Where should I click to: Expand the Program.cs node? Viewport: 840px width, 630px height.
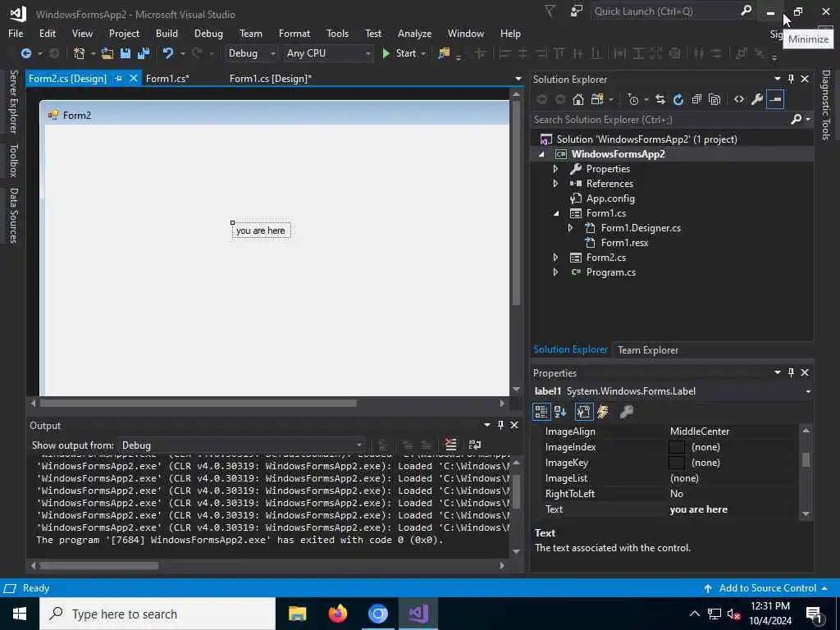(555, 272)
